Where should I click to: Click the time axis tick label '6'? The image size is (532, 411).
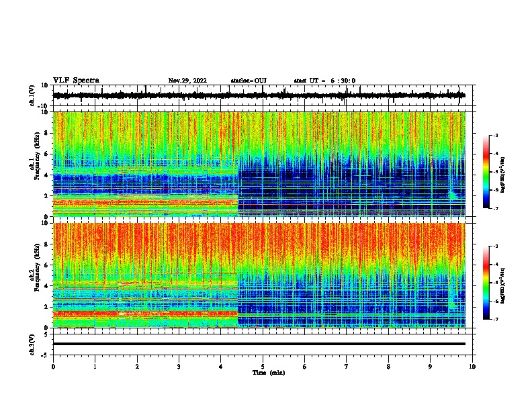(x=304, y=367)
